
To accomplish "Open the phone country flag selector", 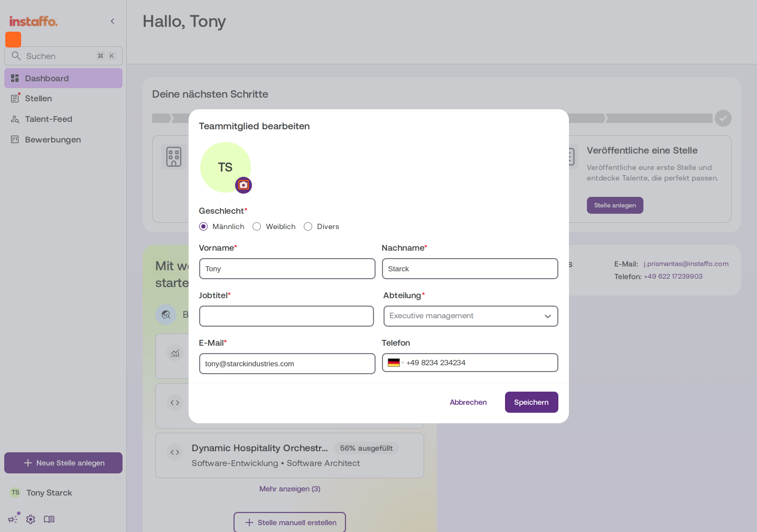I will coord(396,363).
